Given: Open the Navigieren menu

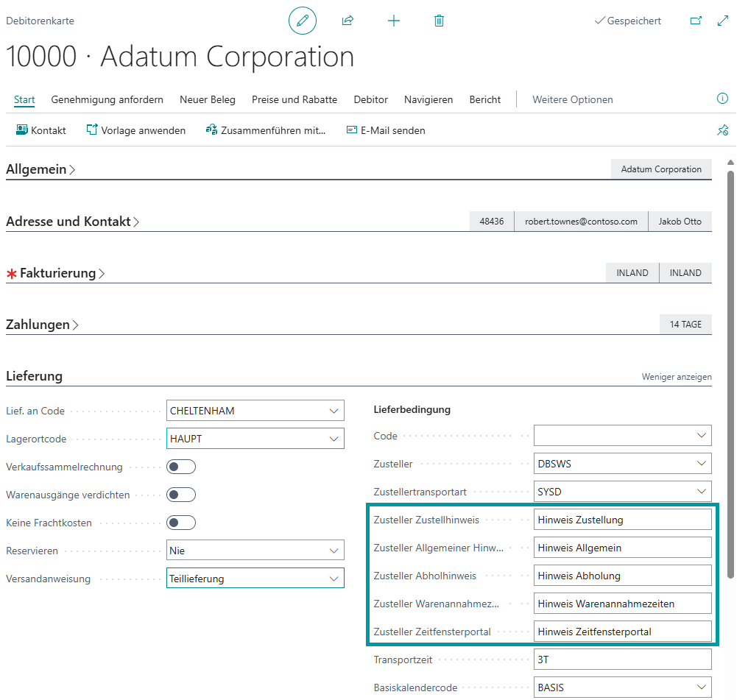Looking at the screenshot, I should click(x=428, y=99).
